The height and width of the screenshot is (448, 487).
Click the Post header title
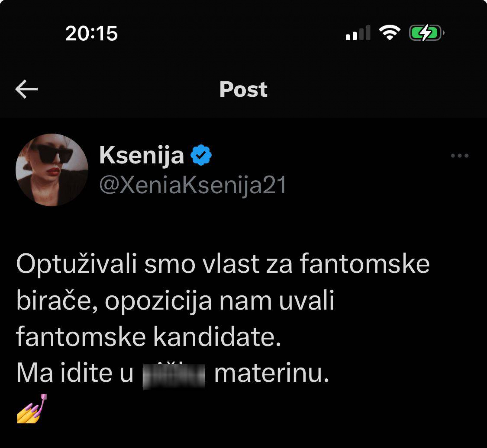[243, 89]
